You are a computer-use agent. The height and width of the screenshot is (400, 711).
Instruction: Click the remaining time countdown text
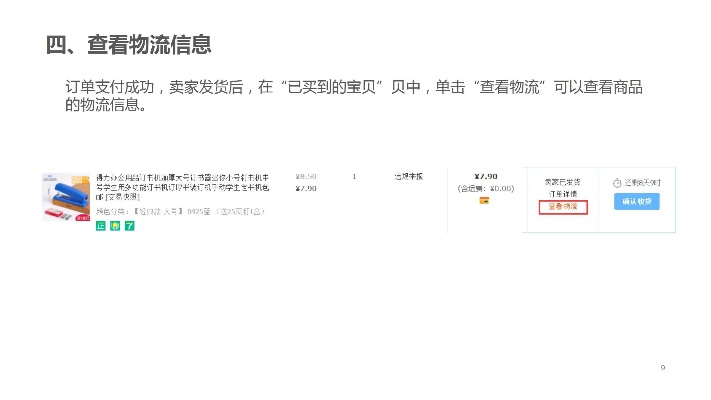(642, 183)
